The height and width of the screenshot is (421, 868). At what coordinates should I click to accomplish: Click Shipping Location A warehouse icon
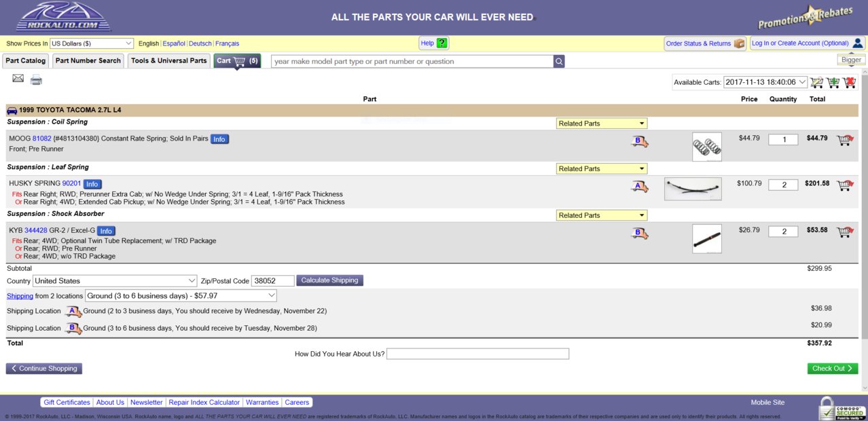(x=73, y=311)
